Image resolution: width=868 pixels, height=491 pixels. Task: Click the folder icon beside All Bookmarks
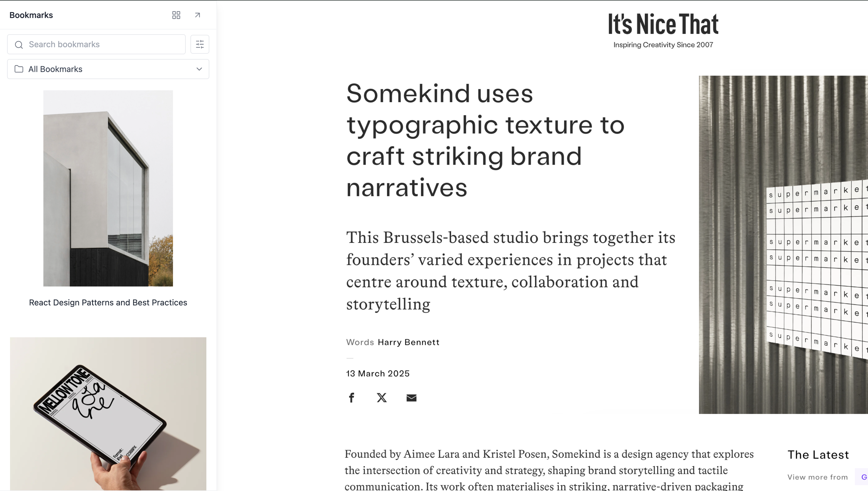pyautogui.click(x=19, y=69)
